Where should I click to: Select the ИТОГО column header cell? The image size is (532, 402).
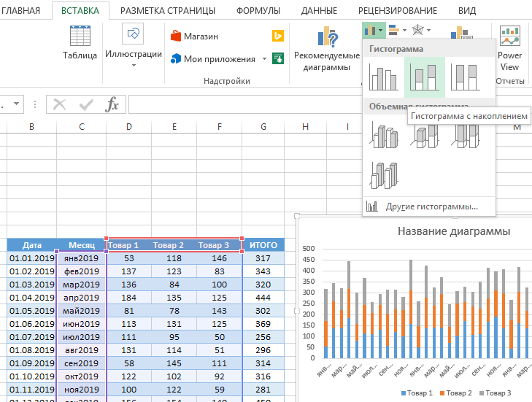click(263, 245)
